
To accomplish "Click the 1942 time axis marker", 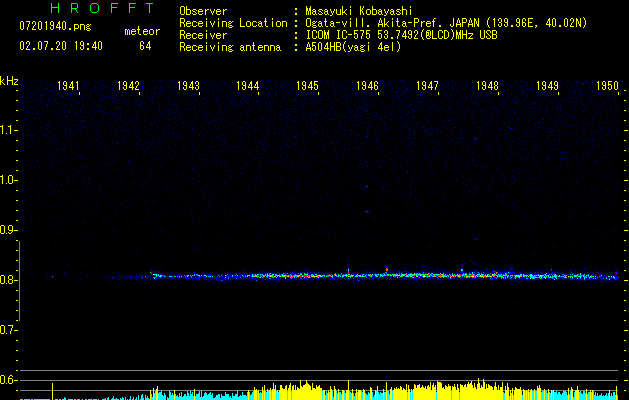I will (128, 85).
